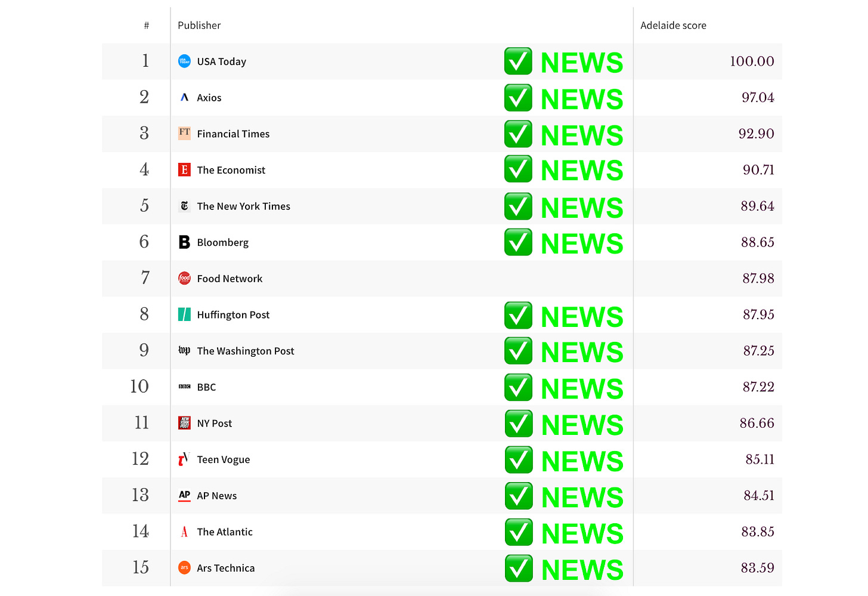Click rank number 1 for USA Today
868x596 pixels.
[x=145, y=61]
